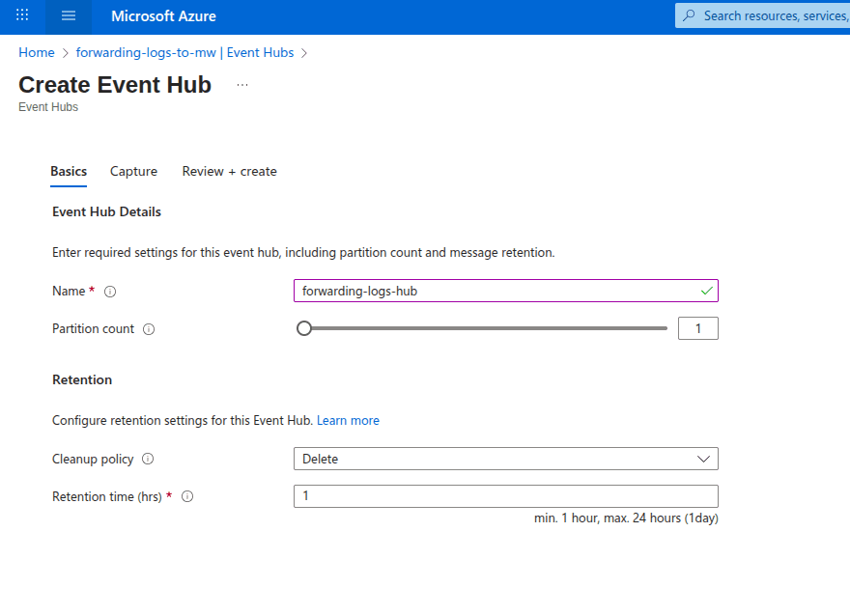Open forwarding-logs-to-mw Event Hubs breadcrumb

coord(184,52)
